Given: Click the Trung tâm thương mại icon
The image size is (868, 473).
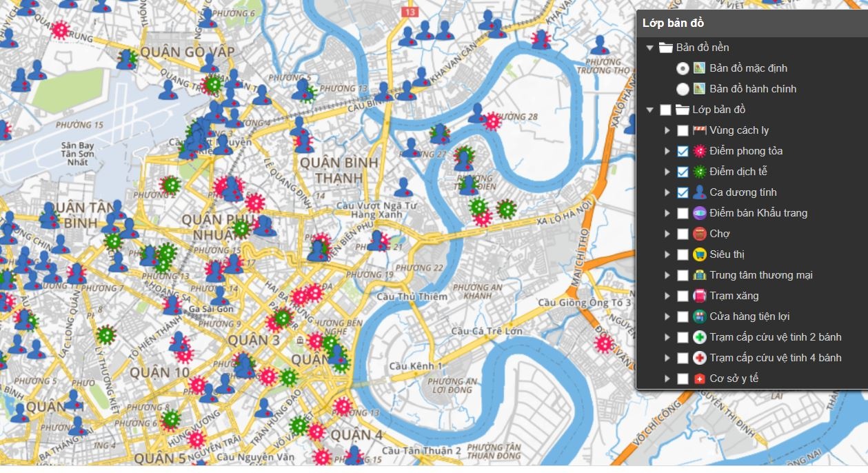Looking at the screenshot, I should point(700,275).
